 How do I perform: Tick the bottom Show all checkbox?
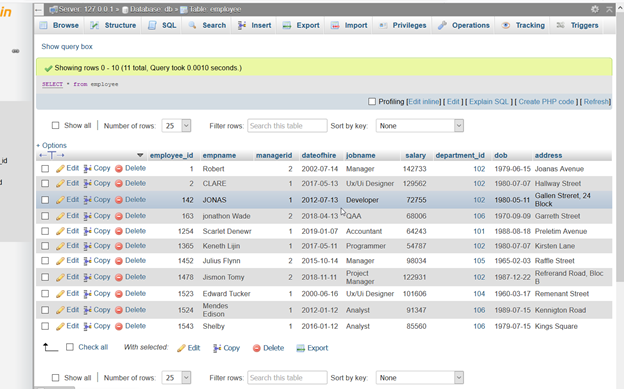(x=55, y=377)
